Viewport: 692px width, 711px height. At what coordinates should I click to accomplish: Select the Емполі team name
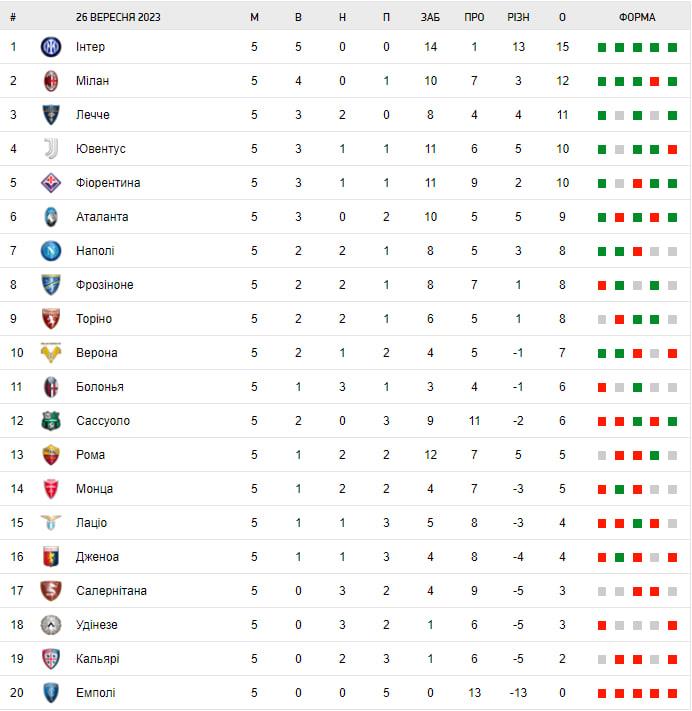pyautogui.click(x=96, y=693)
